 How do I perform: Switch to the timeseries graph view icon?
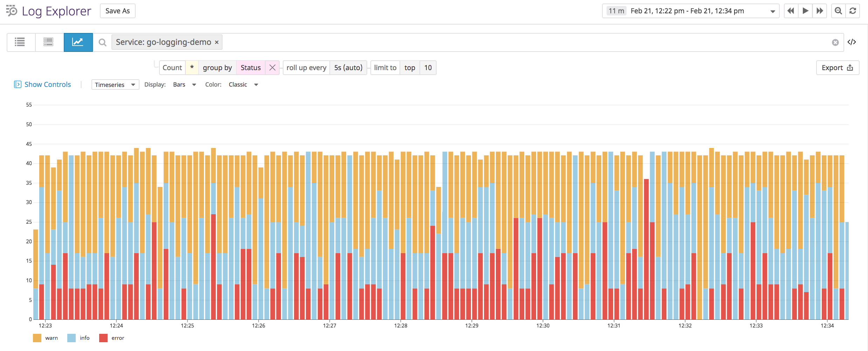(78, 42)
